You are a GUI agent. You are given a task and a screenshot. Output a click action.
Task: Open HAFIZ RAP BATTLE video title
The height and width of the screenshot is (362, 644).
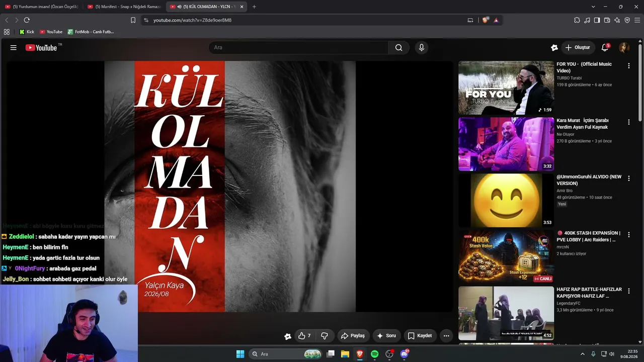click(589, 293)
